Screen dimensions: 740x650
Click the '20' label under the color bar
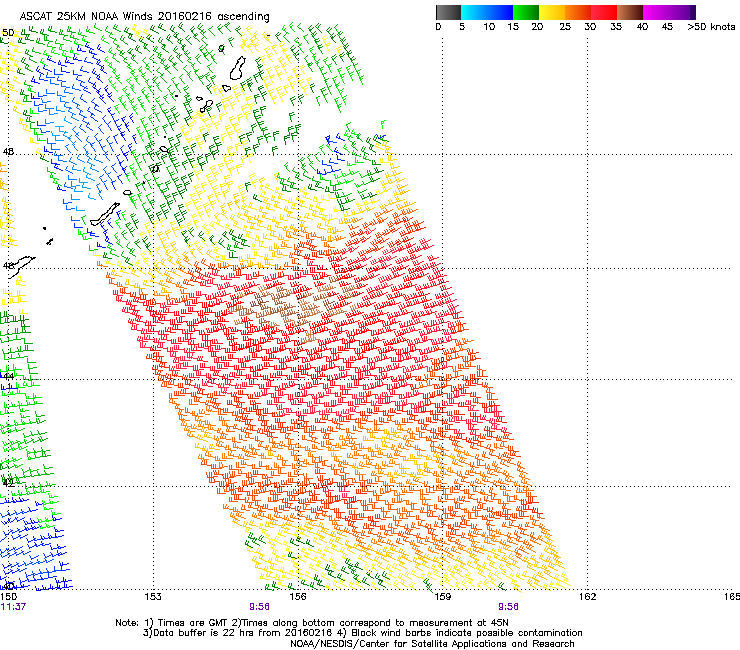[537, 27]
